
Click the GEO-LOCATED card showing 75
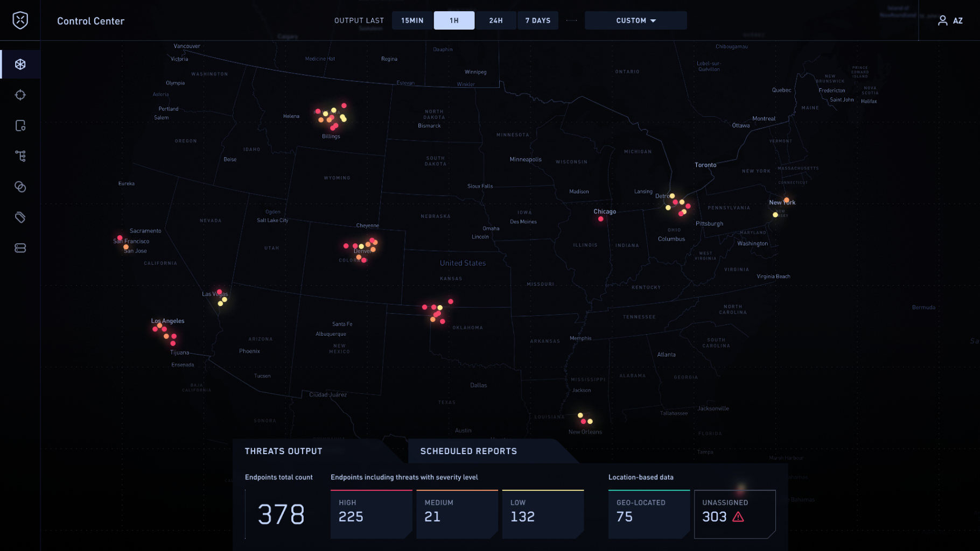[x=648, y=514]
